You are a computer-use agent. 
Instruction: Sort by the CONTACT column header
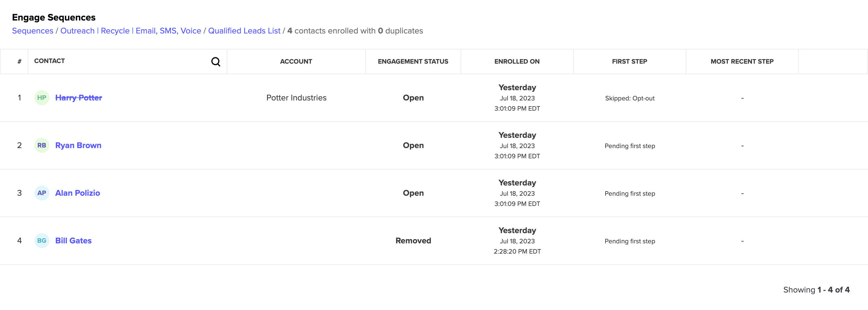click(x=49, y=61)
